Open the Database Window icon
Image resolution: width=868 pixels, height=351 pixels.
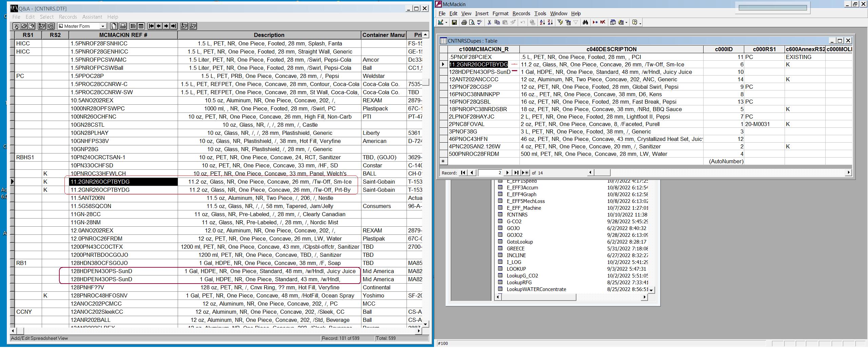(613, 22)
